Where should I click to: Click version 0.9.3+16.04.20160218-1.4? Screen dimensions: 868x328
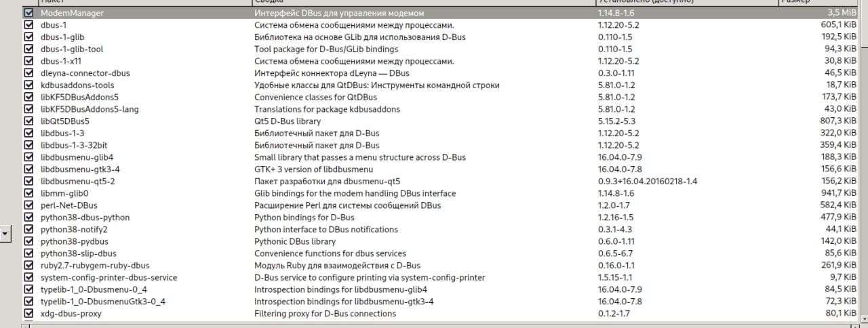click(648, 182)
